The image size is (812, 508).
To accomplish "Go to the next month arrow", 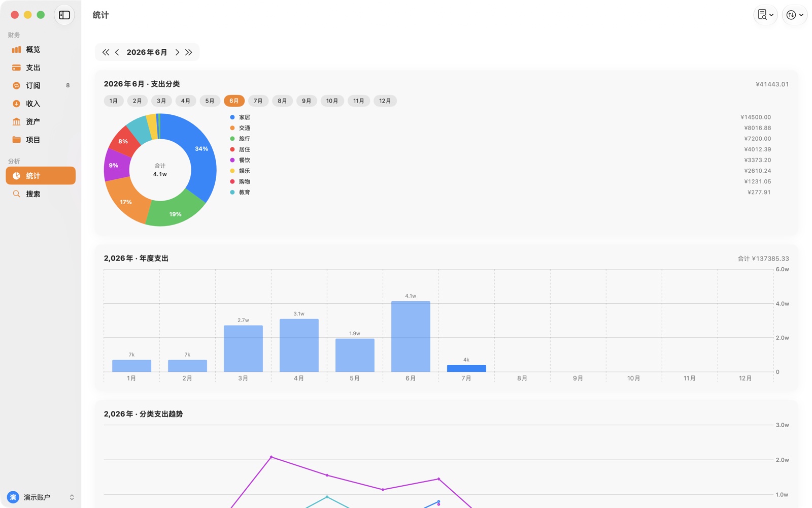I will coord(177,52).
